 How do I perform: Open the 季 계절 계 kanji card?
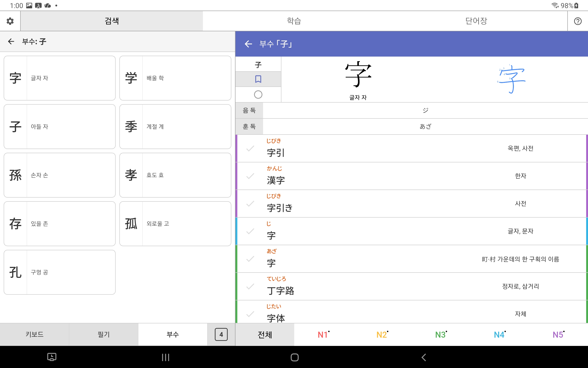pyautogui.click(x=175, y=126)
